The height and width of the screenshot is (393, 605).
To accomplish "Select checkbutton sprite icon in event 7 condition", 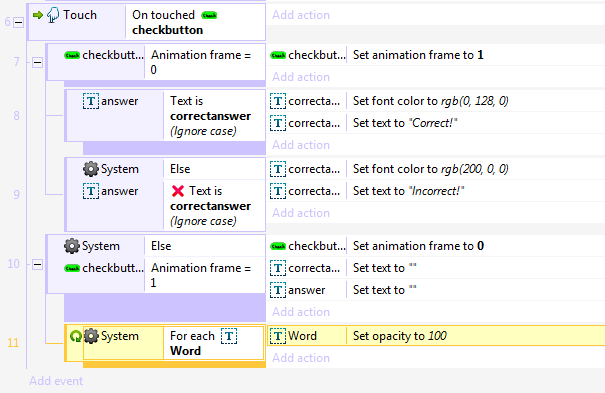I will coord(72,56).
